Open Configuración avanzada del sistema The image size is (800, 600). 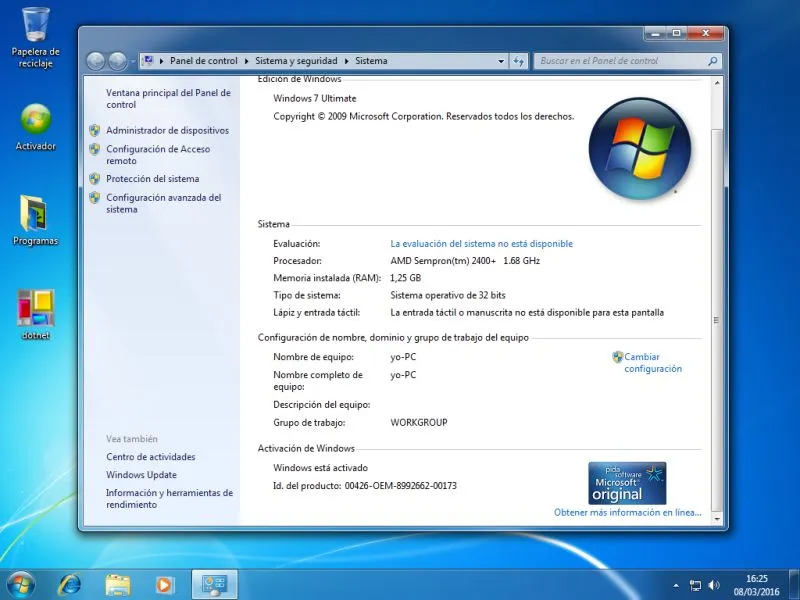click(x=163, y=203)
